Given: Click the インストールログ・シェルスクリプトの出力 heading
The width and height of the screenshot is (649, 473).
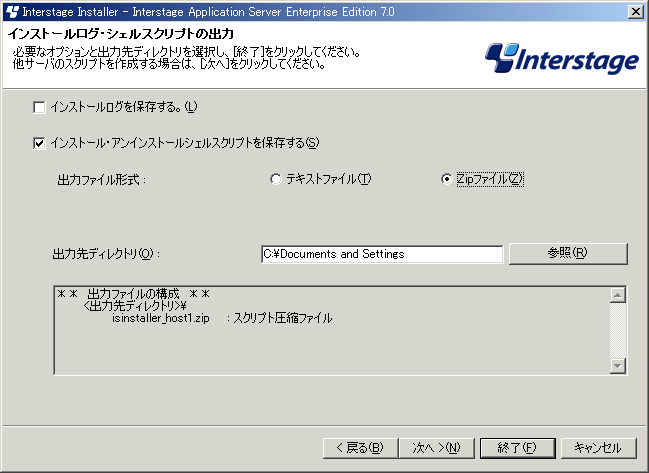Looking at the screenshot, I should click(121, 34).
